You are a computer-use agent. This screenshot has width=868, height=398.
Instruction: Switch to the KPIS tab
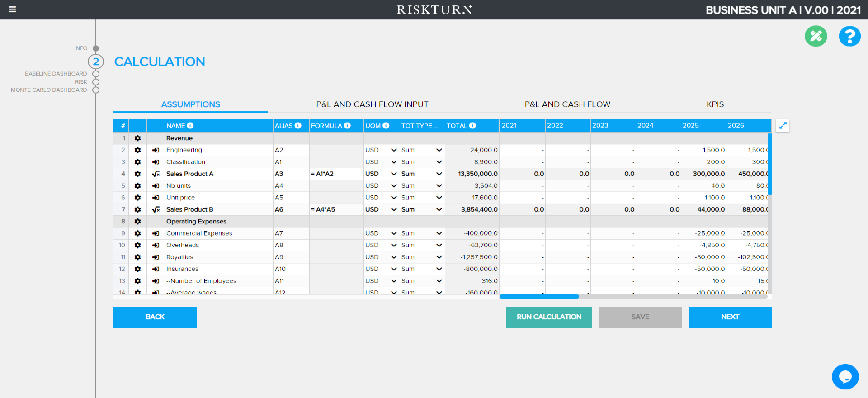[715, 104]
